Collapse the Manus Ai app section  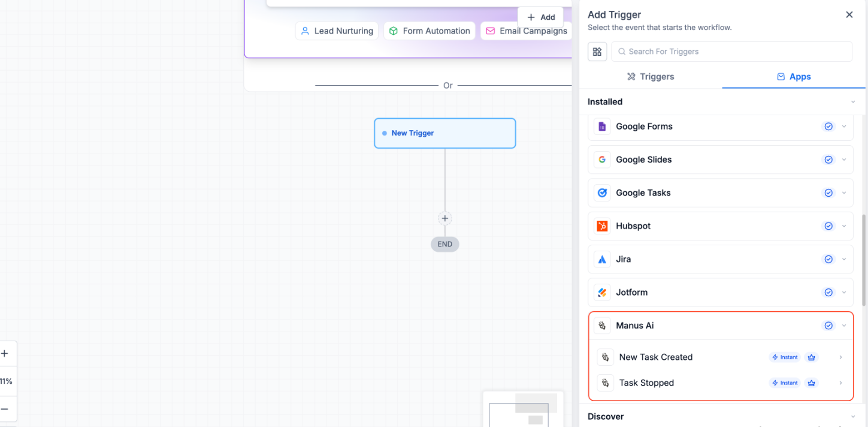pos(844,326)
